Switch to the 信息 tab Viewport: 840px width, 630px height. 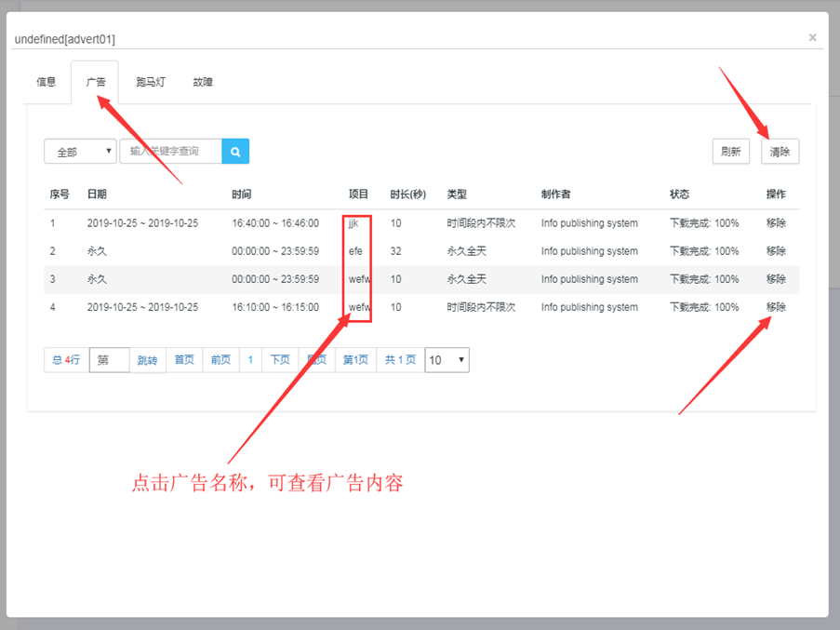coord(47,82)
